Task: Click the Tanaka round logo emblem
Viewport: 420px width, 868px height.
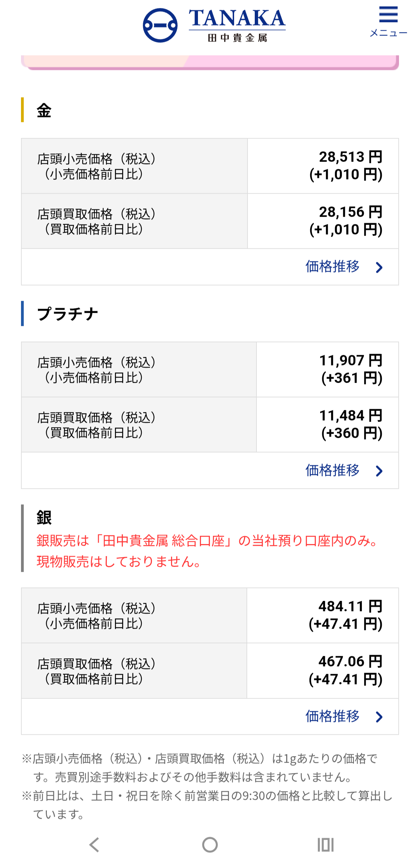Action: click(160, 25)
